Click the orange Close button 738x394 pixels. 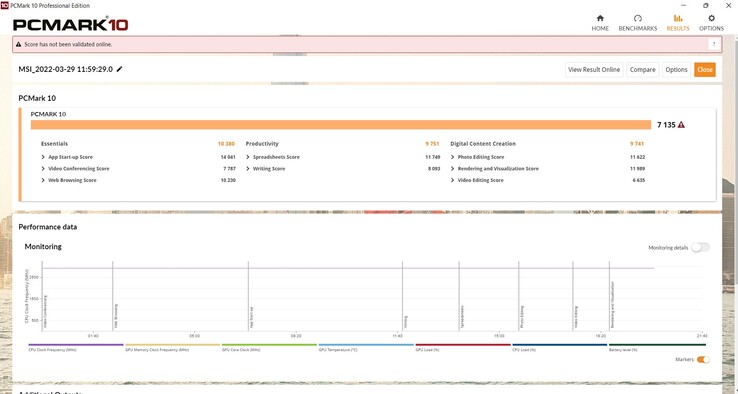705,70
